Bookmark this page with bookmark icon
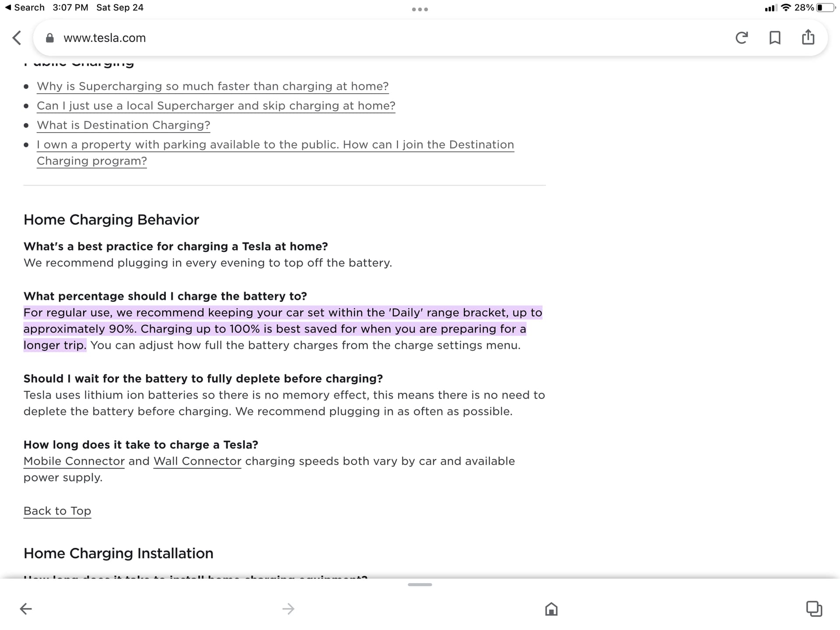Viewport: 840px width, 630px height. tap(775, 38)
